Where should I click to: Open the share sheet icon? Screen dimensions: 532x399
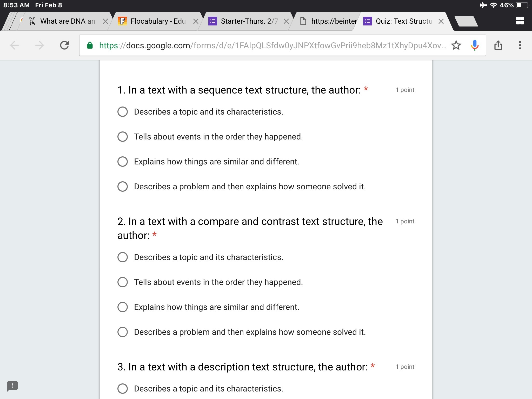498,45
